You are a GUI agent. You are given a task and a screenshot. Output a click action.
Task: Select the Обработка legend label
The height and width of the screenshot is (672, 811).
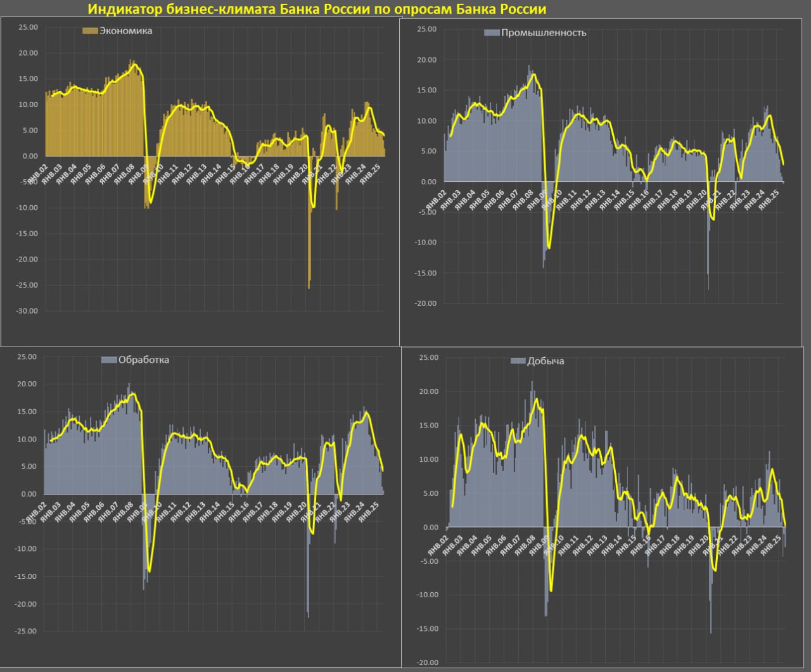tap(144, 360)
